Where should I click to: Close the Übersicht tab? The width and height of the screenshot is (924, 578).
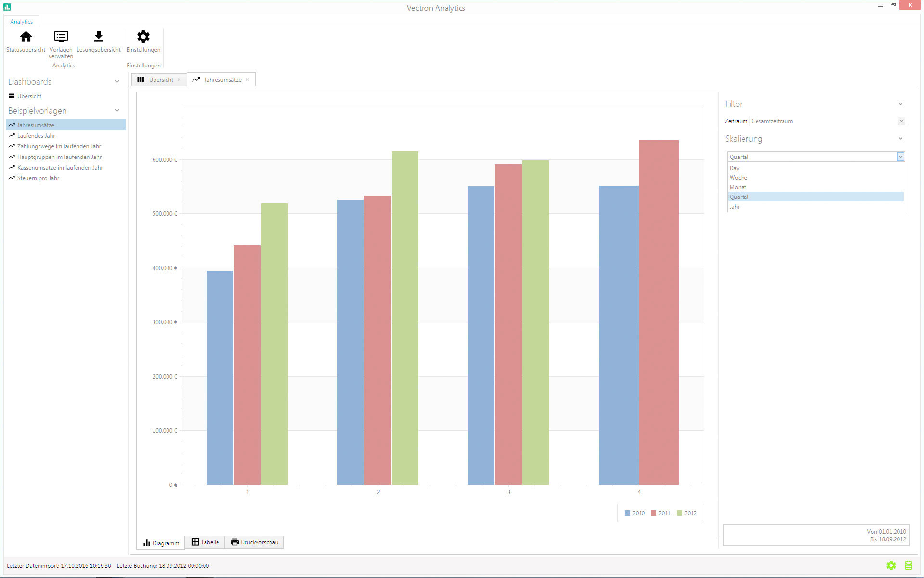[179, 80]
